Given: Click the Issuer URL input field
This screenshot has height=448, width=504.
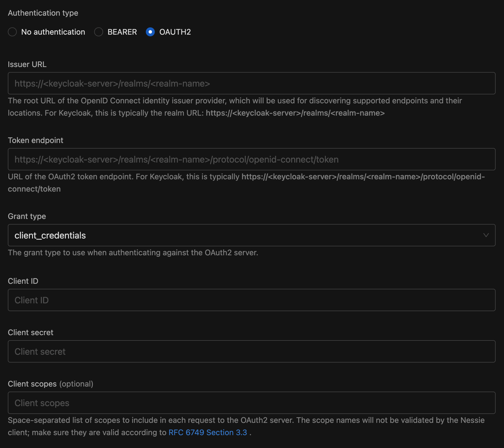Looking at the screenshot, I should pyautogui.click(x=251, y=83).
